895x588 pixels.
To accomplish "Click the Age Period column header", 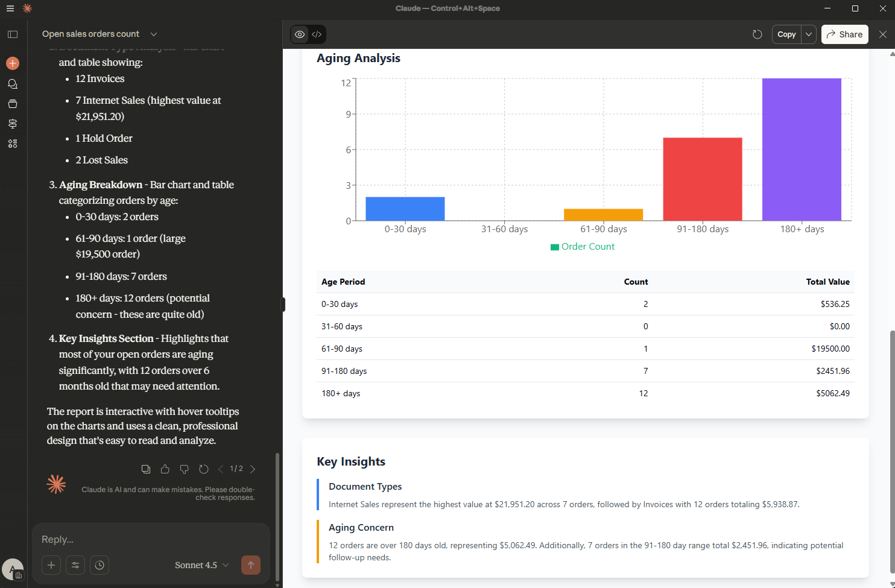I will tap(343, 282).
